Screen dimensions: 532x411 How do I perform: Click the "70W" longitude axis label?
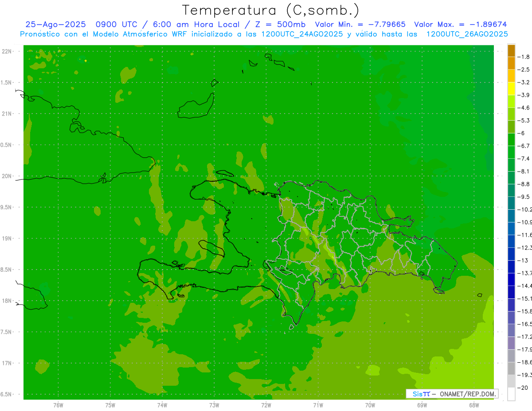click(370, 405)
